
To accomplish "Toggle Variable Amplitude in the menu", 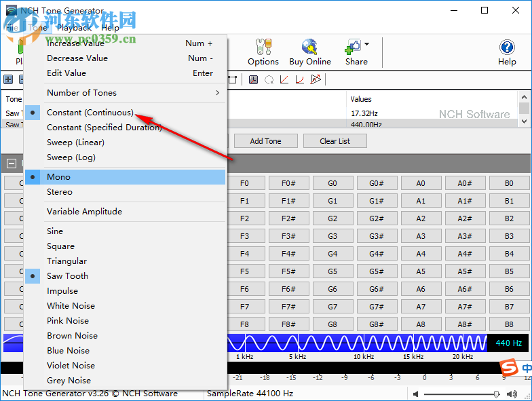I will click(84, 212).
